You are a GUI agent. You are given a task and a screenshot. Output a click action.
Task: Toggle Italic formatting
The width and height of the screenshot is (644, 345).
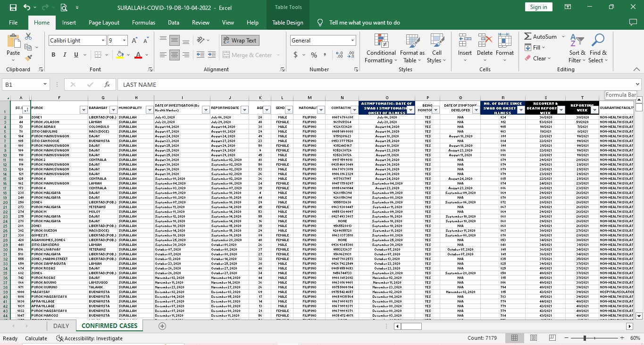(x=65, y=55)
